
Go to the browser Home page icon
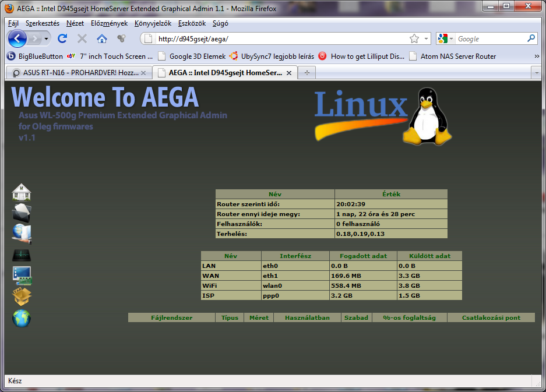click(101, 38)
